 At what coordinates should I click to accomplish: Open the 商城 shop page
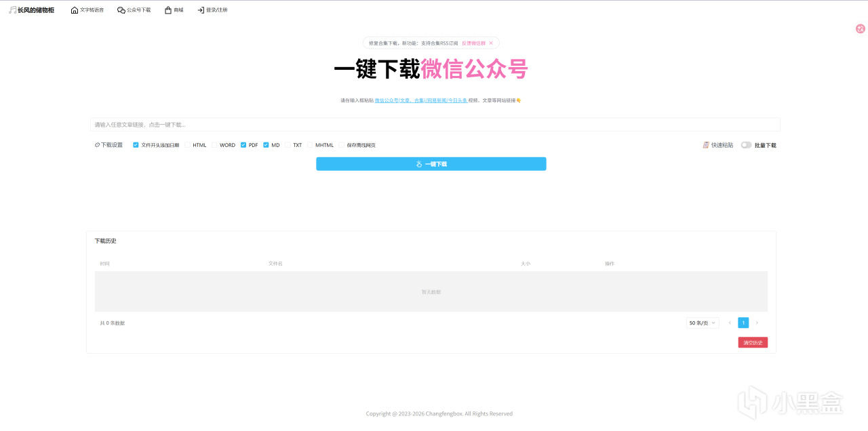pos(174,10)
